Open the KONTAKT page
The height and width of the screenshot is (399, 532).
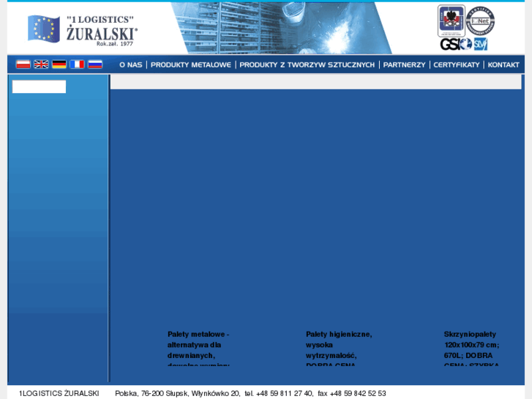click(x=503, y=65)
